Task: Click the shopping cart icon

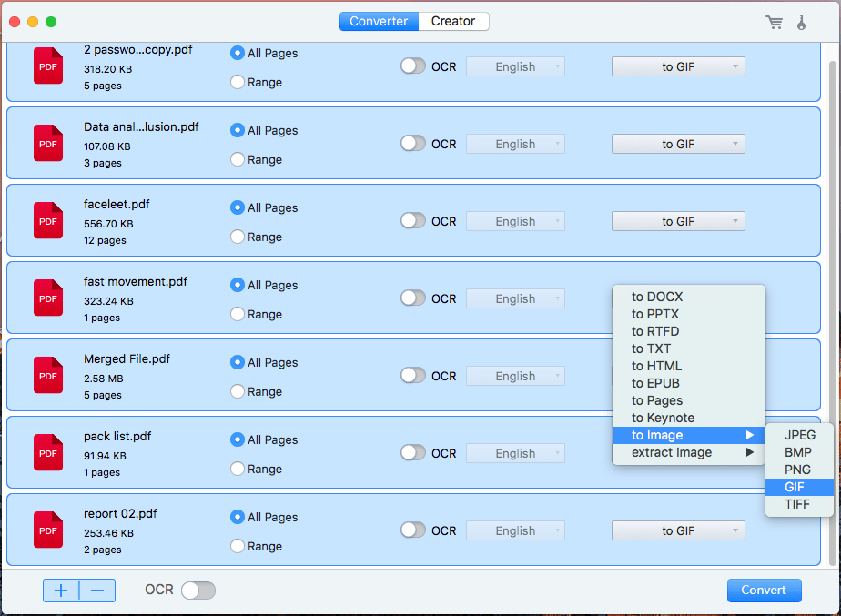Action: click(774, 22)
